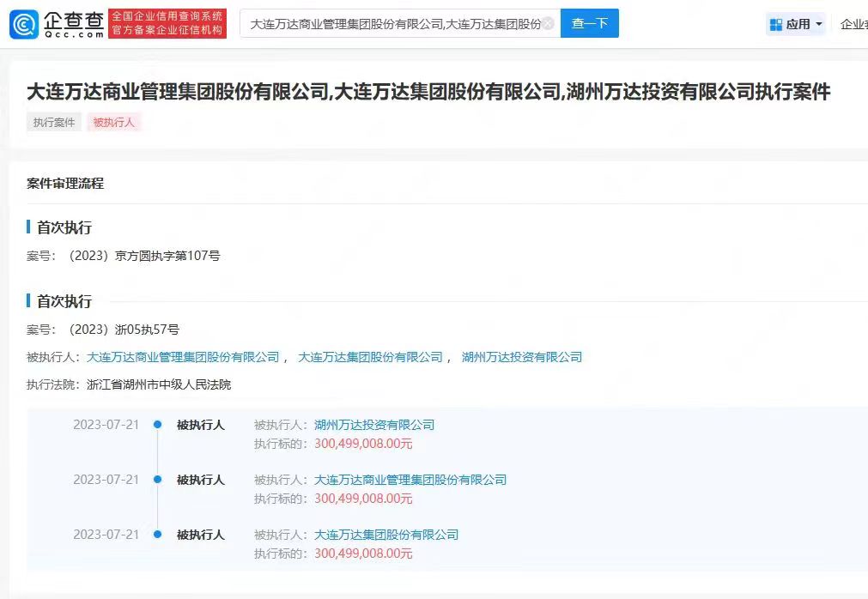Click 大连万达集团股份有限公司 link in the timeline
868x599 pixels.
(386, 535)
